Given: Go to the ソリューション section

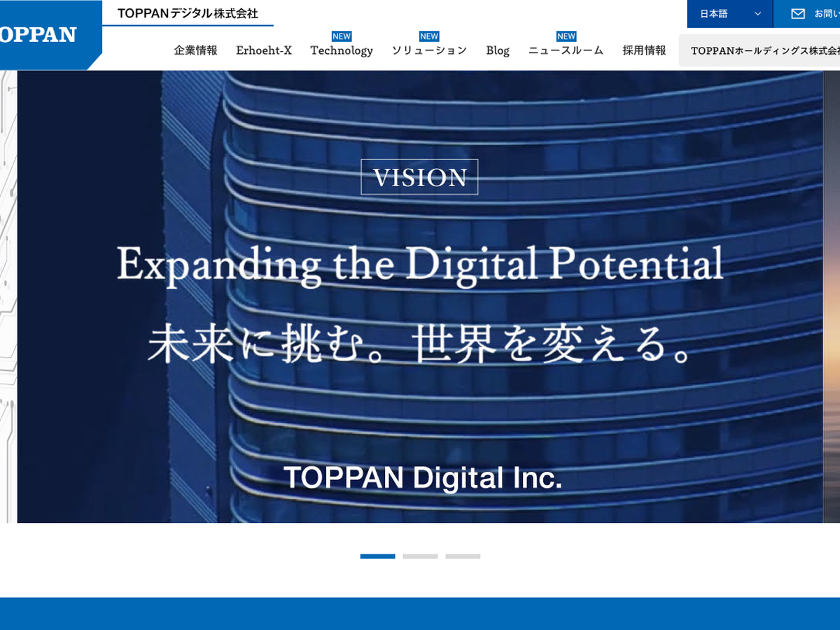Looking at the screenshot, I should [x=429, y=50].
